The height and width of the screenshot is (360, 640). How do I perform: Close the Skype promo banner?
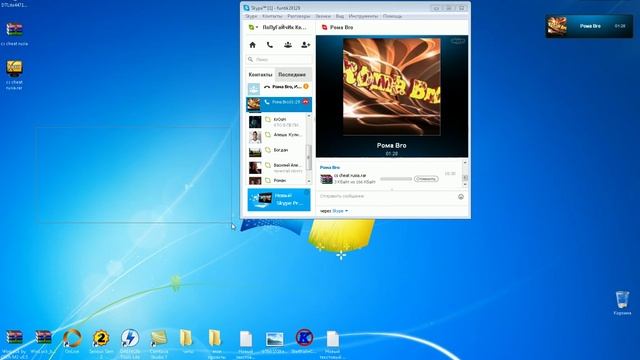pos(307,192)
